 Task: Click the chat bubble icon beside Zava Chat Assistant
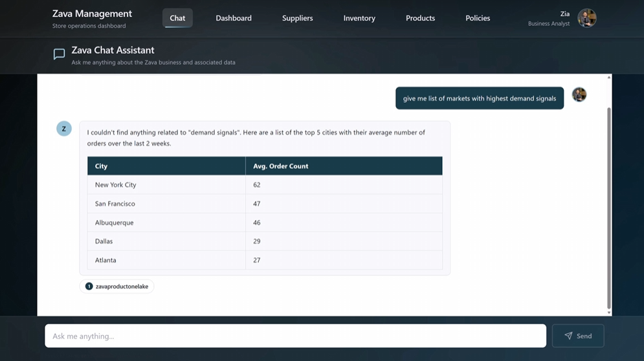pyautogui.click(x=59, y=54)
